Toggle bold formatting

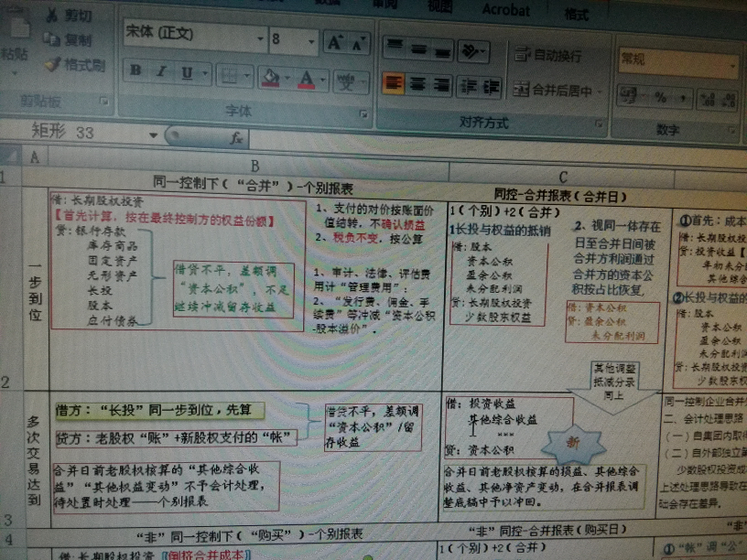tap(135, 71)
